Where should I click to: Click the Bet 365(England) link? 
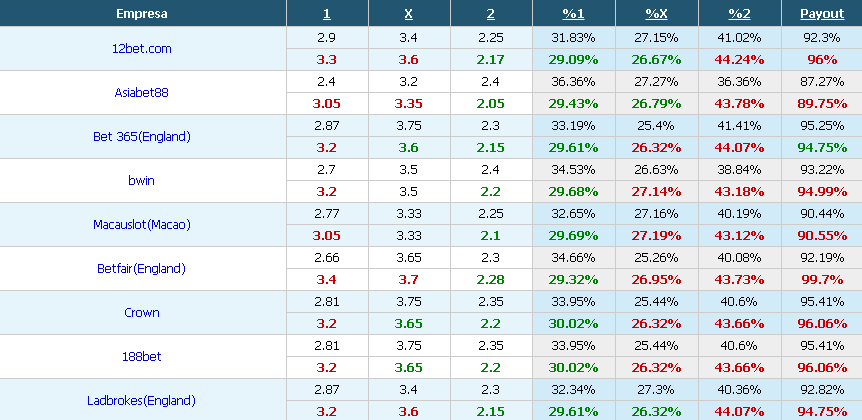142,136
